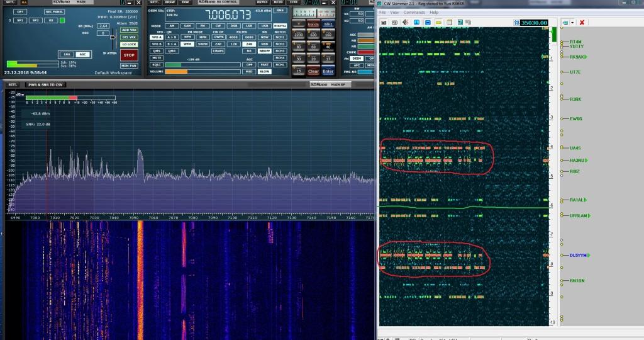Select AM mode in RX Control
The width and height of the screenshot is (644, 340).
171,26
